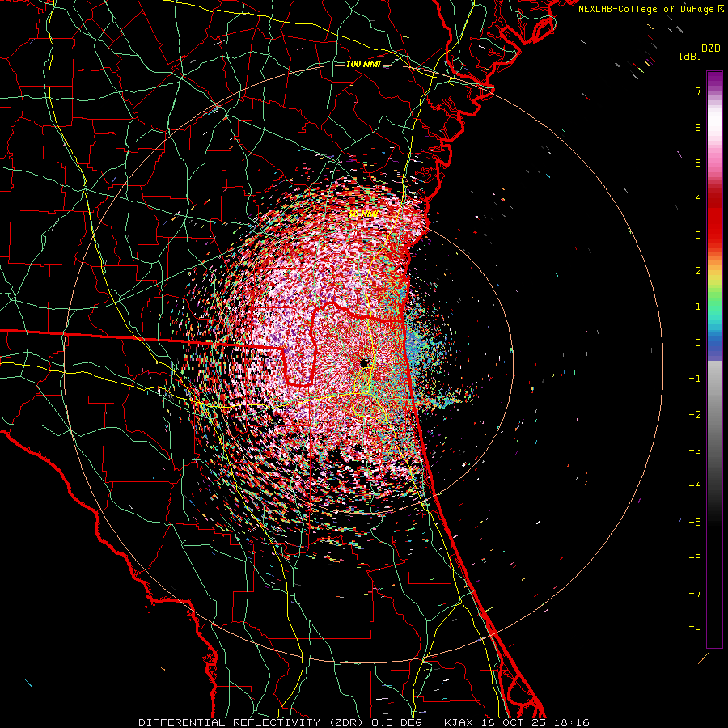Click the -3 value on the color scale
The image size is (728, 728).
(695, 451)
